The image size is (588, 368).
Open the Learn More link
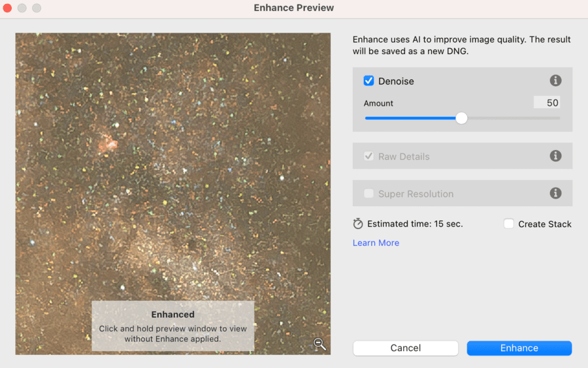[376, 243]
